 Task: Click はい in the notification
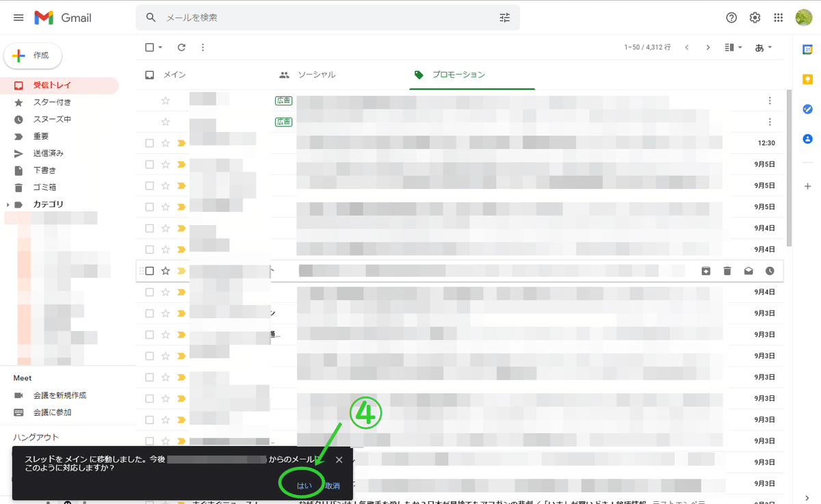pyautogui.click(x=304, y=486)
